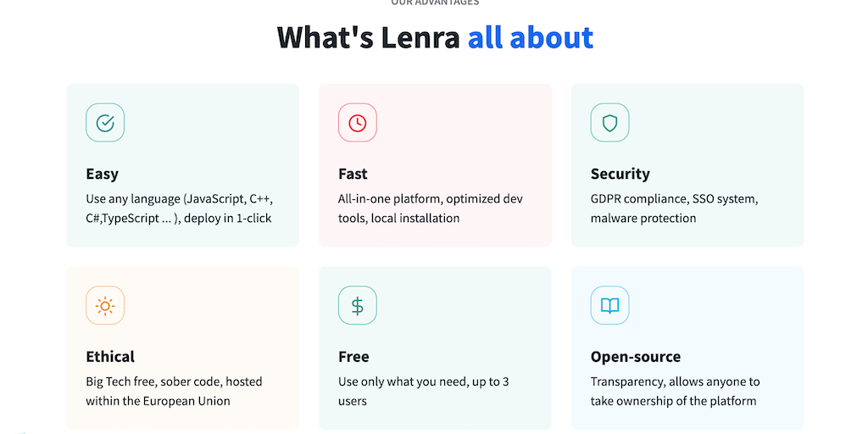The height and width of the screenshot is (434, 868).
Task: Click the "Open-source" card title
Action: pyautogui.click(x=636, y=357)
